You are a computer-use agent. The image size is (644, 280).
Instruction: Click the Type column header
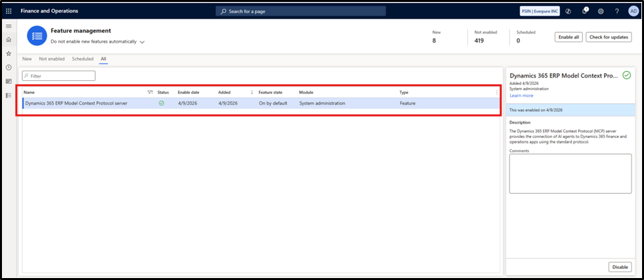tap(404, 93)
